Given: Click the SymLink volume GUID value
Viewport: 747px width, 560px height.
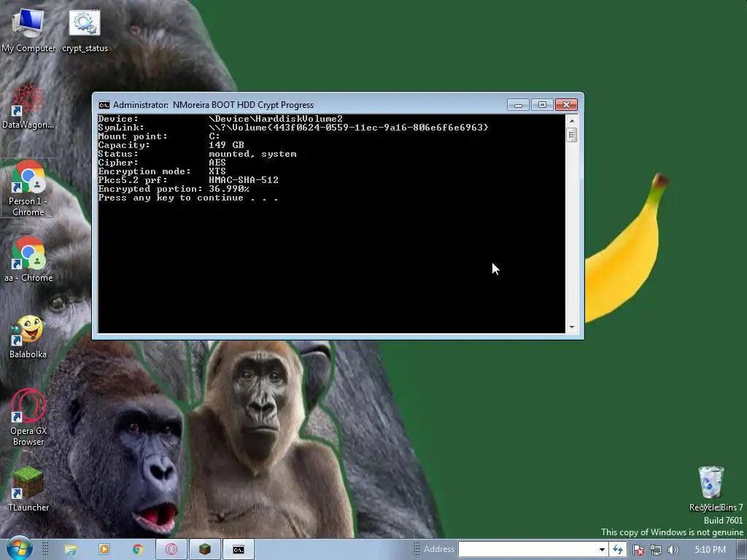Looking at the screenshot, I should click(348, 128).
